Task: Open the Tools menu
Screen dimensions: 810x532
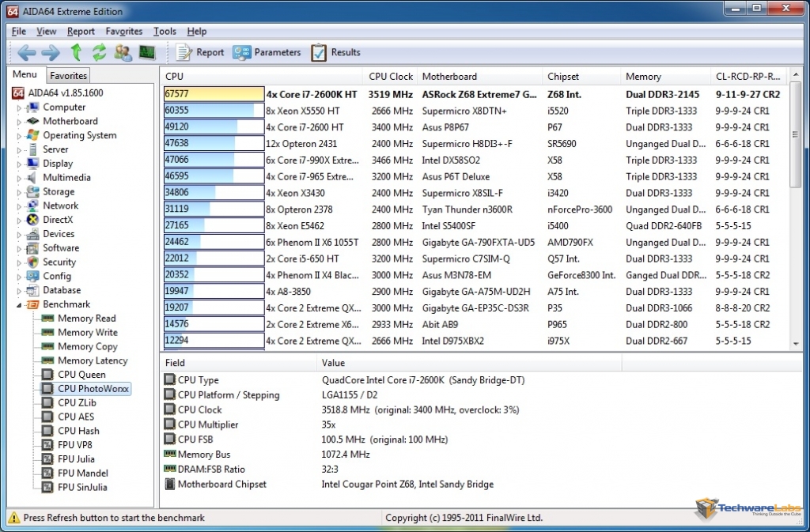Action: [x=165, y=32]
